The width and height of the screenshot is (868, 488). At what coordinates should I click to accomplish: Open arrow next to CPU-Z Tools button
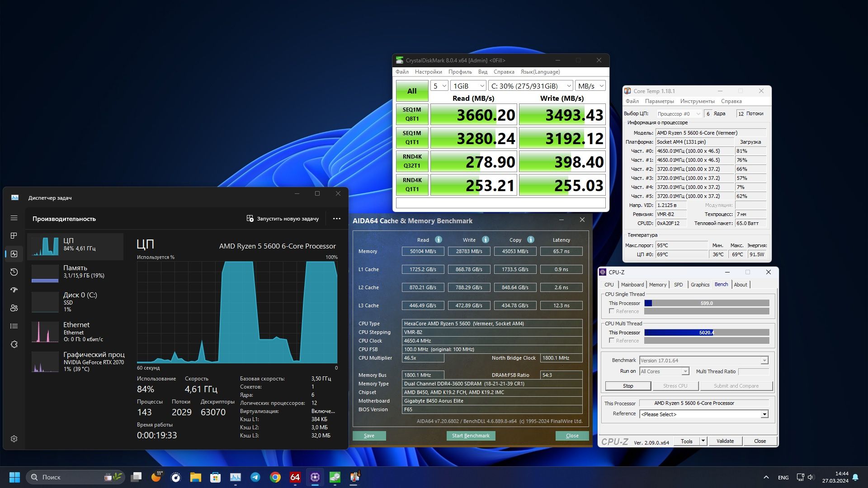703,441
